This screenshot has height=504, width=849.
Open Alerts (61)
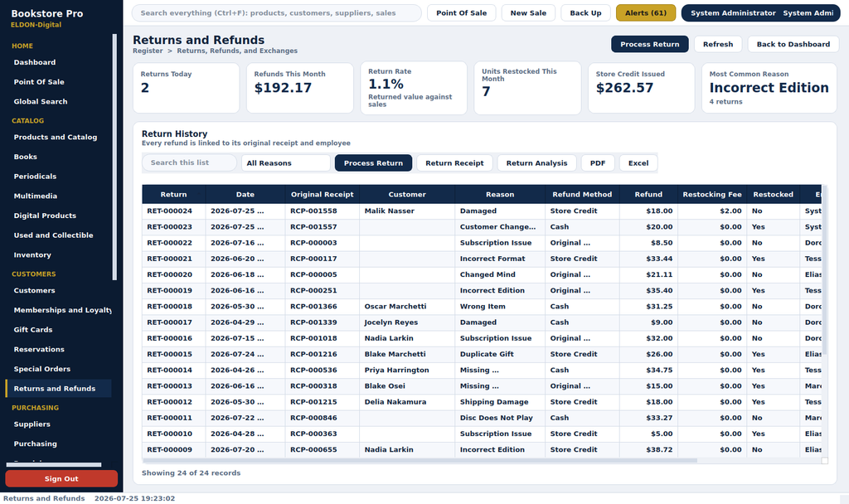[x=645, y=13]
